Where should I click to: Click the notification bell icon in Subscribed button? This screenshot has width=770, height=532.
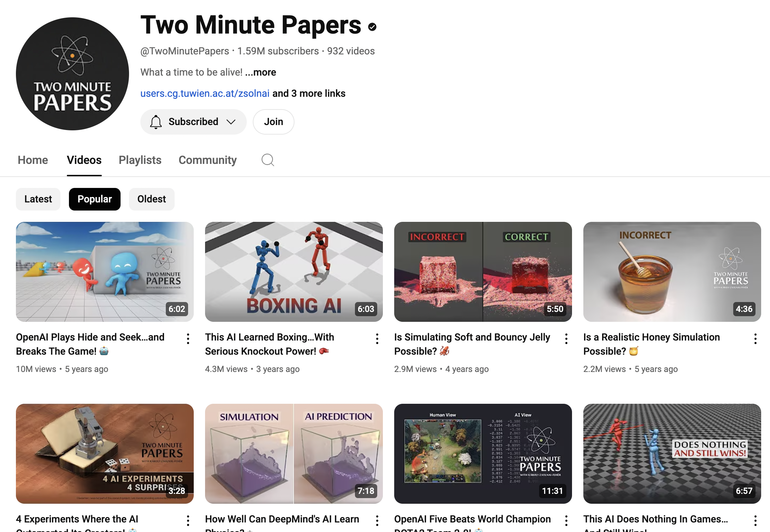tap(156, 122)
